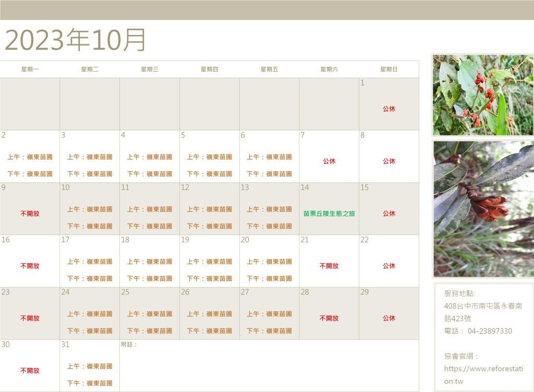Select 下午：嶺東苗圃 entry on October 18
This screenshot has width=534, height=392.
pyautogui.click(x=150, y=279)
